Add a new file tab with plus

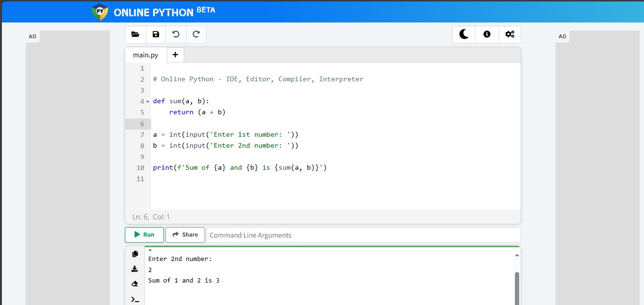click(x=175, y=55)
